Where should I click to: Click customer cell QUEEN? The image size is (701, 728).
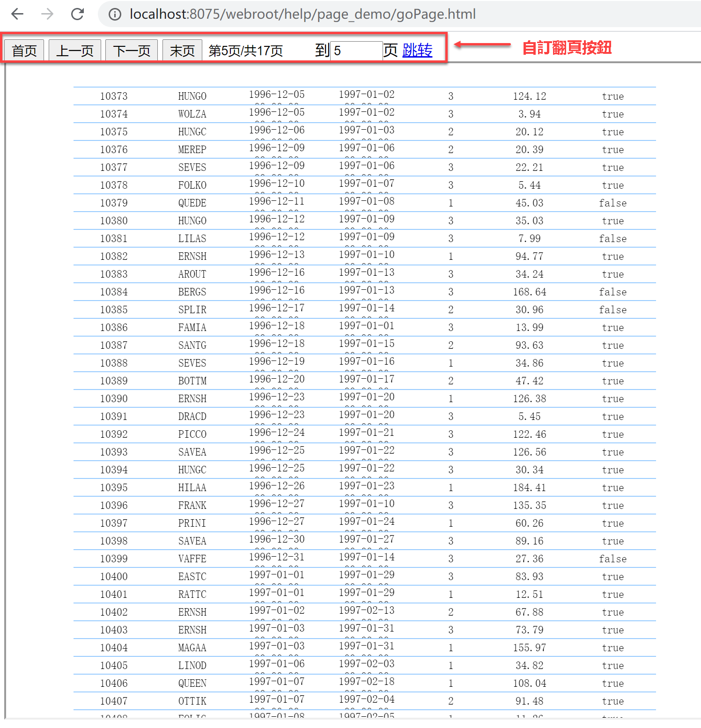click(192, 684)
